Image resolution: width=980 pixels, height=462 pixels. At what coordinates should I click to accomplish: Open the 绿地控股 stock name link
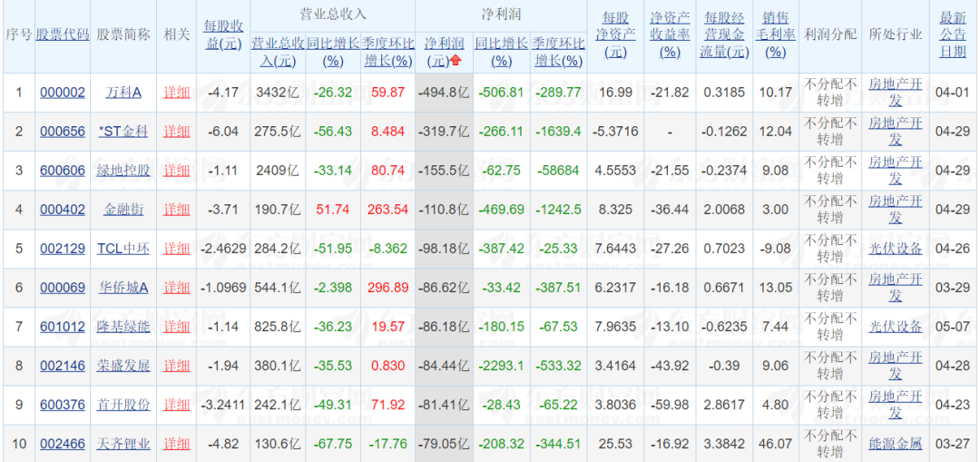(x=123, y=171)
